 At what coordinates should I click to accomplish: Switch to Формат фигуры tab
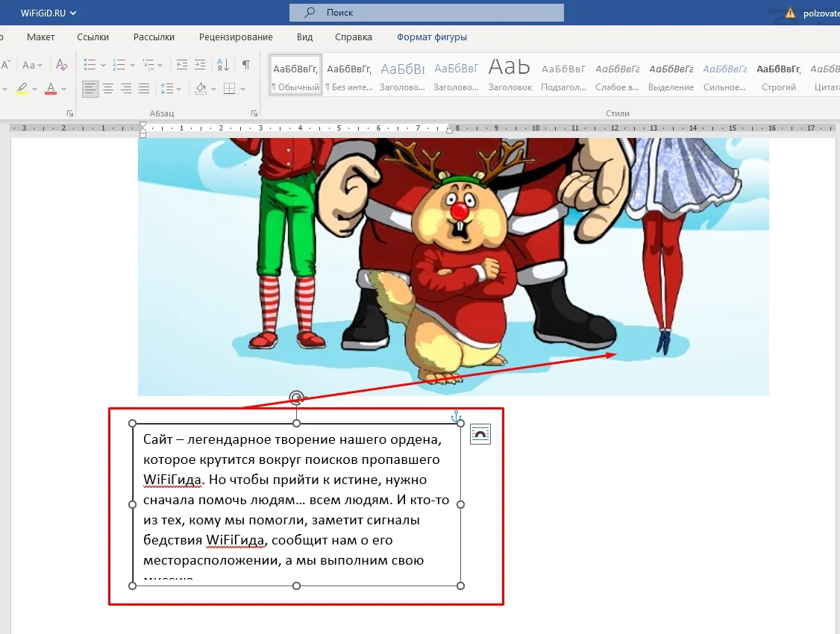[x=432, y=37]
